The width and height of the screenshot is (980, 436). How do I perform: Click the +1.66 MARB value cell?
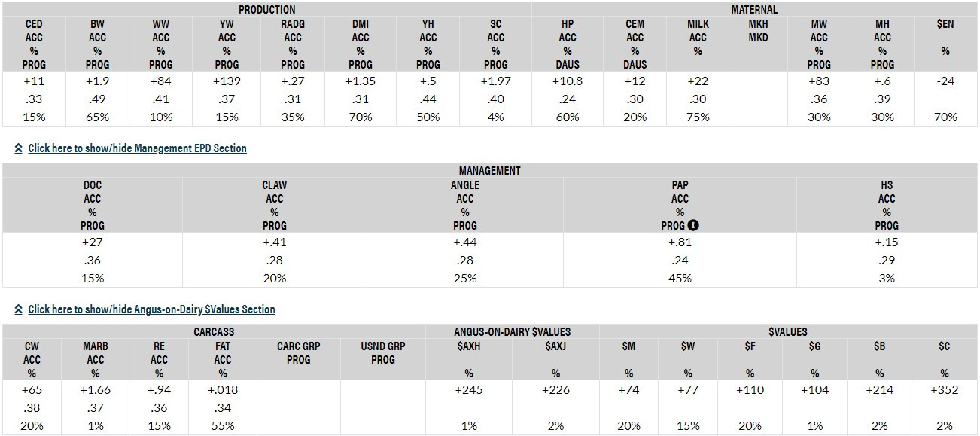pos(96,389)
